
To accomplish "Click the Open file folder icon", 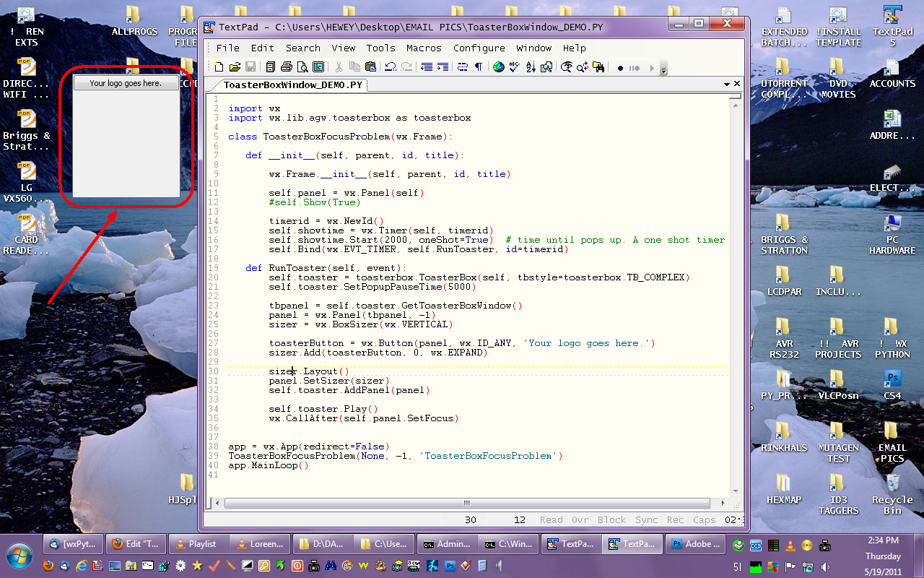I will [235, 67].
